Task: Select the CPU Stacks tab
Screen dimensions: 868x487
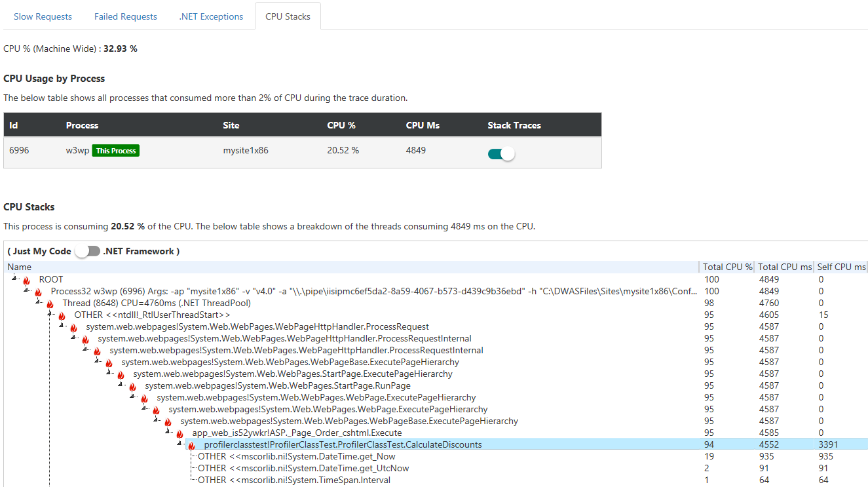Action: [288, 16]
